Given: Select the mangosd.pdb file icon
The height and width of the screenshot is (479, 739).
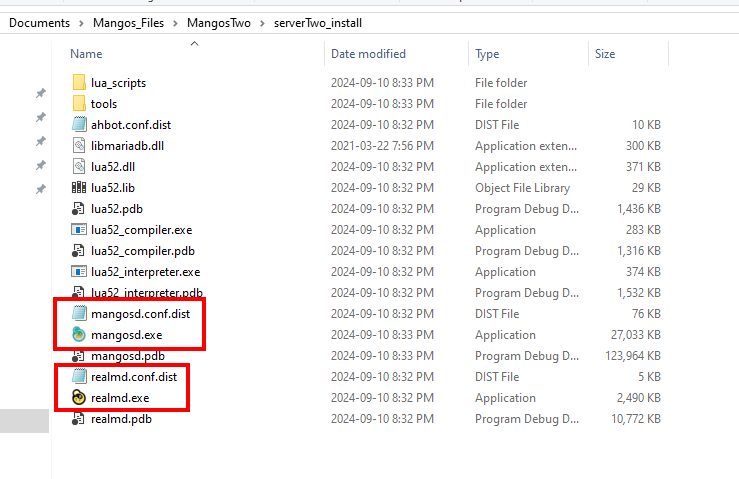Looking at the screenshot, I should pyautogui.click(x=78, y=355).
